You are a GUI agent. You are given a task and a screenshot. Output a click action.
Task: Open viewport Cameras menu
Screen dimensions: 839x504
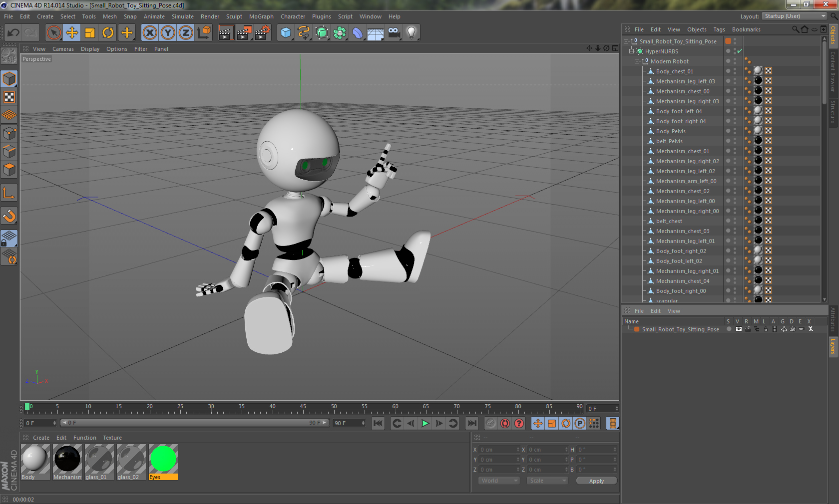tap(63, 49)
